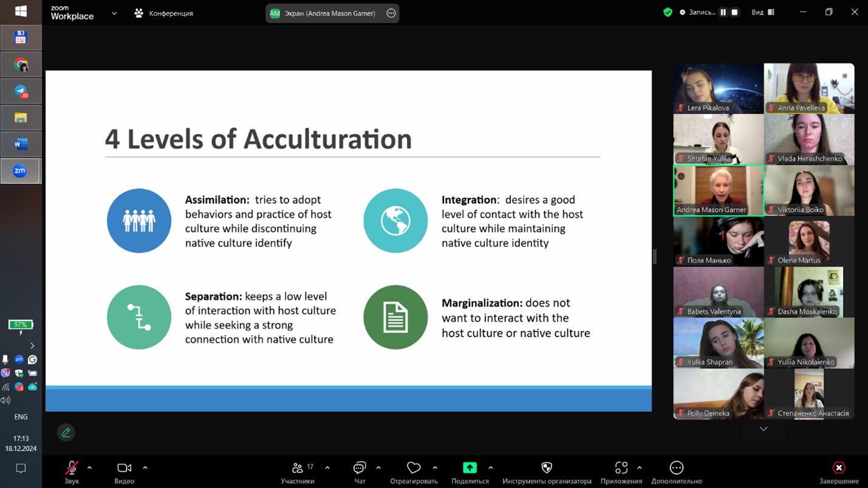This screenshot has width=868, height=488.
Task: Click the dark green Marginalization document icon
Action: point(395,317)
